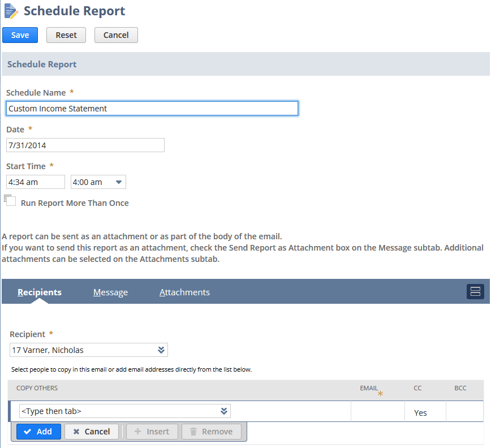Image resolution: width=491 pixels, height=448 pixels.
Task: Add the copy recipient line
Action: [38, 432]
